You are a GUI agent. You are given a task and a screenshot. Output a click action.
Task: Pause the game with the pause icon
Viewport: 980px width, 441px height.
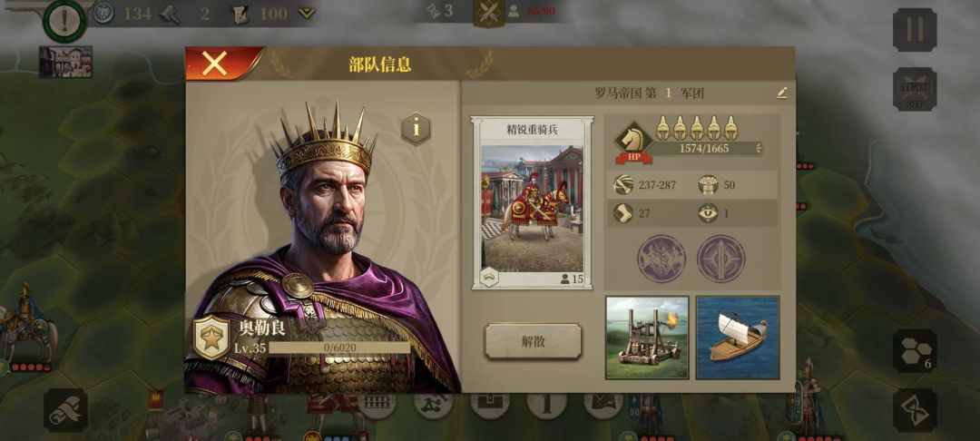(x=915, y=29)
